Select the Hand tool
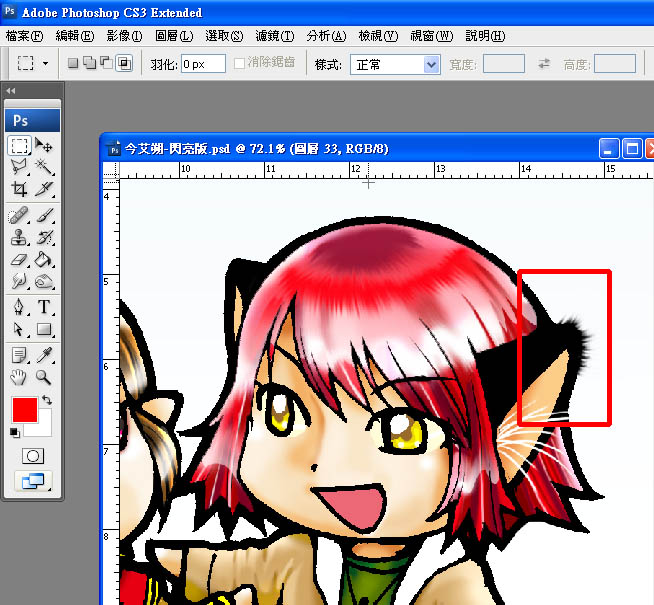 click(19, 377)
